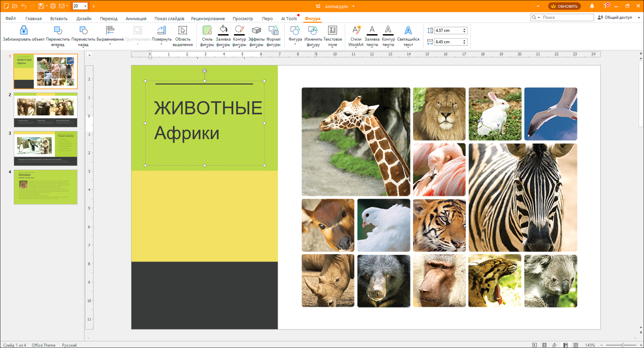Click Изменить фигуру icon

pos(313,30)
